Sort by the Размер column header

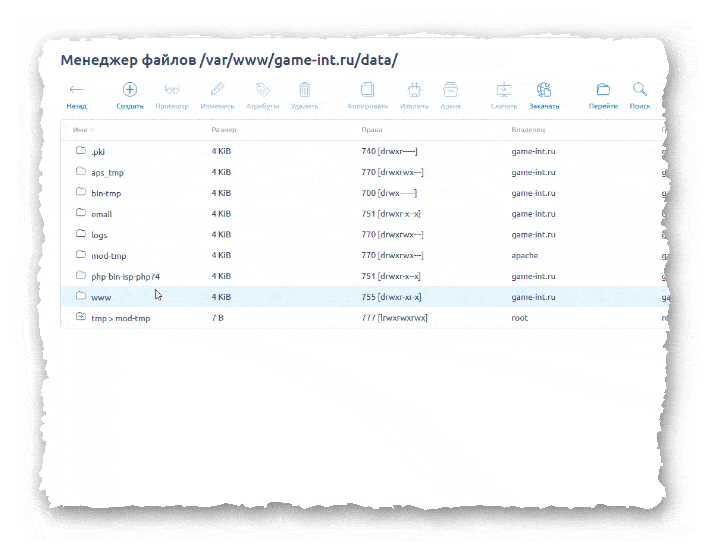pyautogui.click(x=224, y=130)
